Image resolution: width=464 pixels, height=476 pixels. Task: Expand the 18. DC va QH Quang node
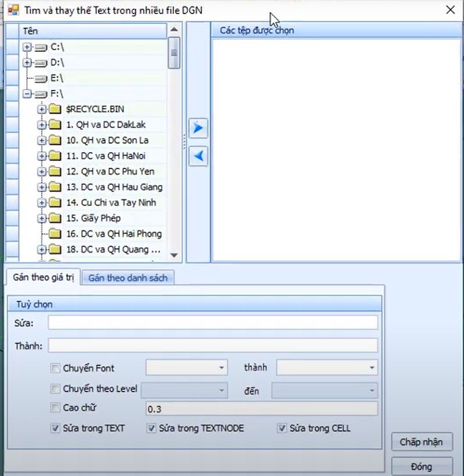click(41, 250)
